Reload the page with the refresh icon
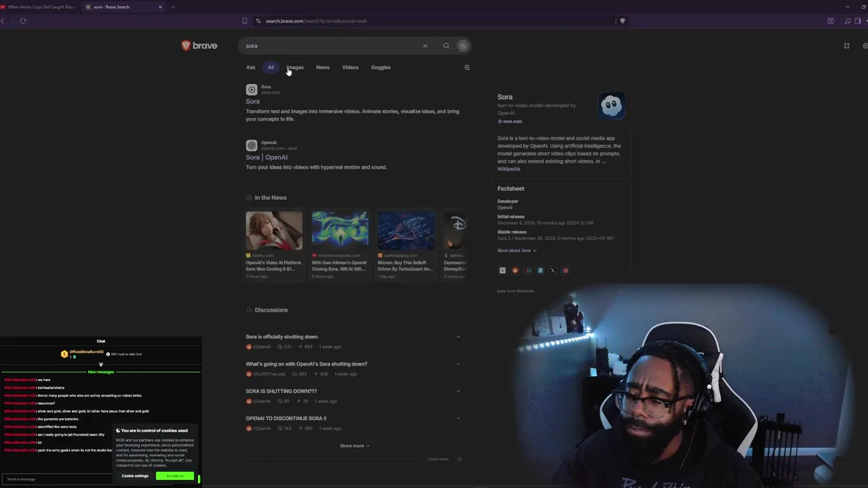The height and width of the screenshot is (488, 868). tap(23, 21)
